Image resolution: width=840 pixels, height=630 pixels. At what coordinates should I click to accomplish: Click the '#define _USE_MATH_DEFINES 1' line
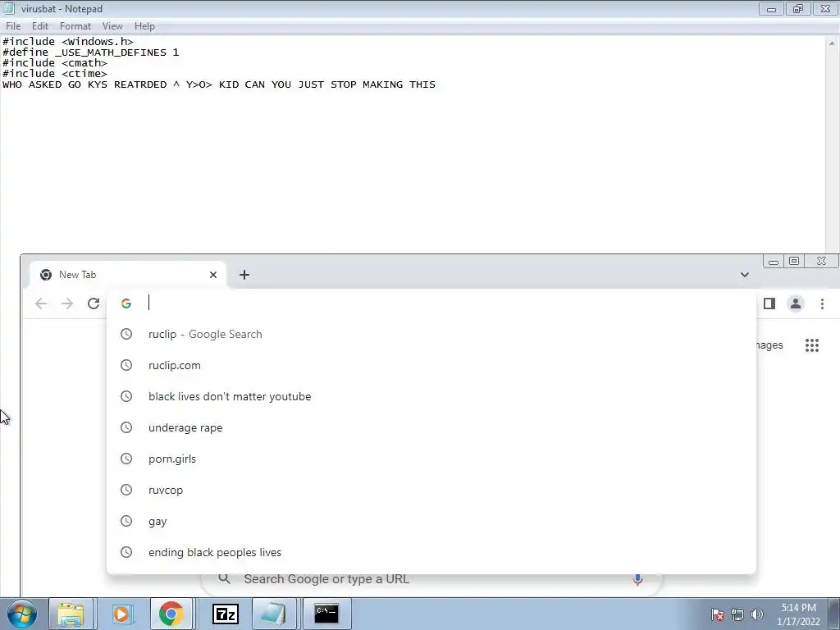90,52
